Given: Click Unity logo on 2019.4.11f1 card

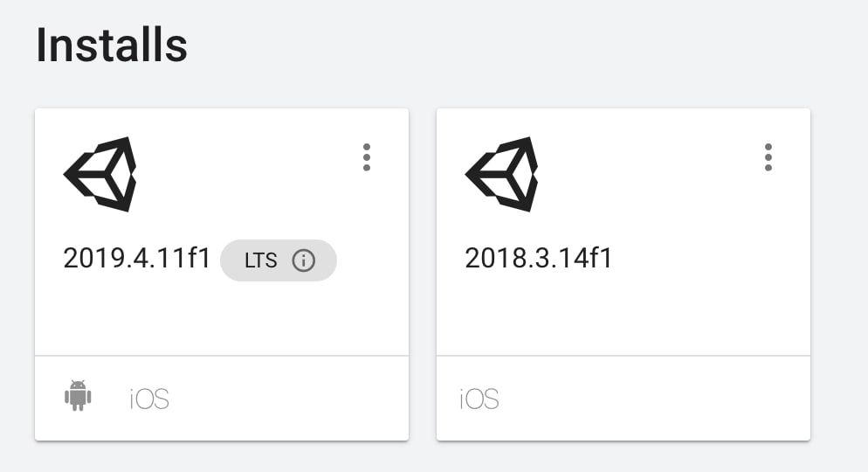Looking at the screenshot, I should [x=100, y=174].
